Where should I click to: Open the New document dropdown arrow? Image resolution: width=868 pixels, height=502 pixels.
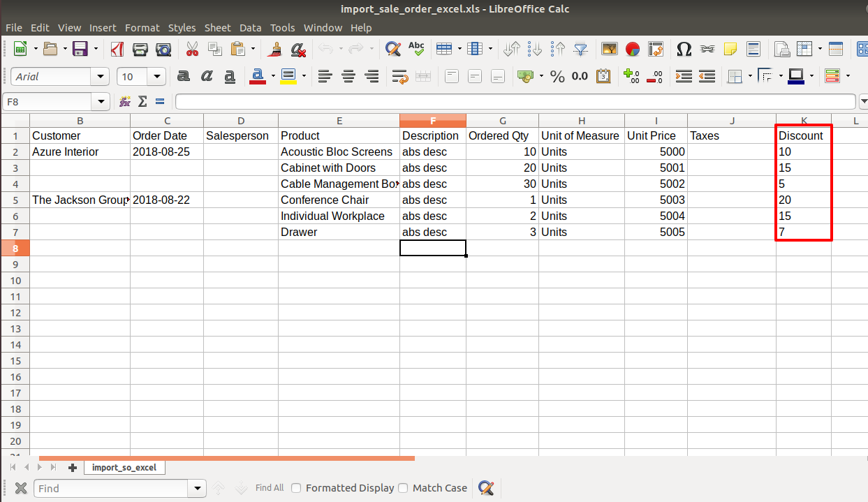click(34, 49)
